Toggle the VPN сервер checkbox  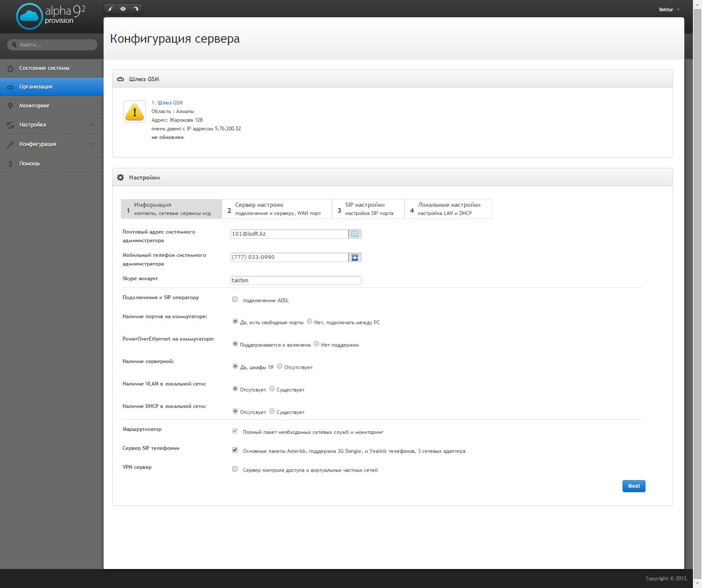tap(235, 469)
